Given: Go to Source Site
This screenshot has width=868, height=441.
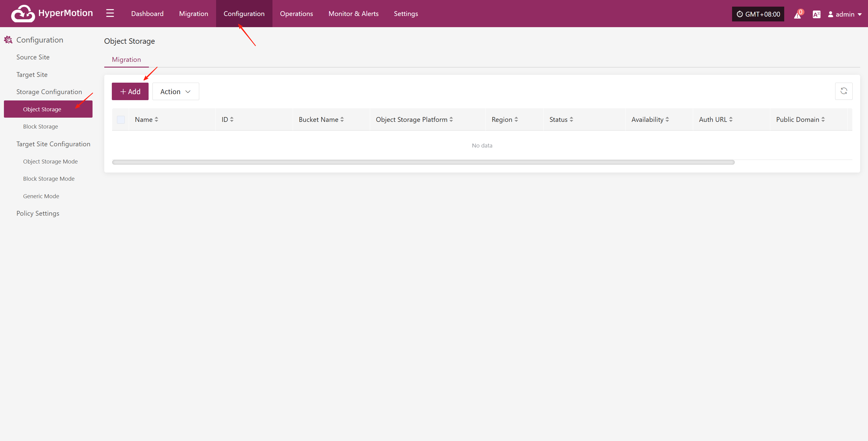Looking at the screenshot, I should click(x=33, y=57).
